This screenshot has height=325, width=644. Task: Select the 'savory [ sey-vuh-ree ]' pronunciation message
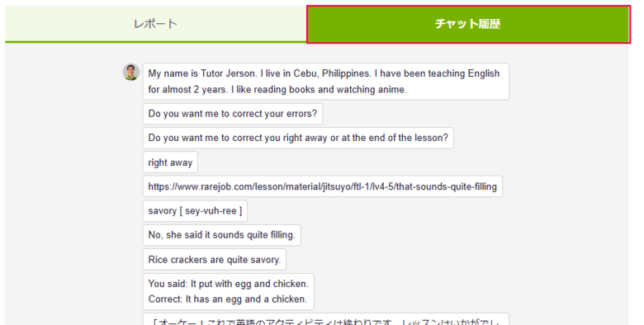(x=195, y=211)
